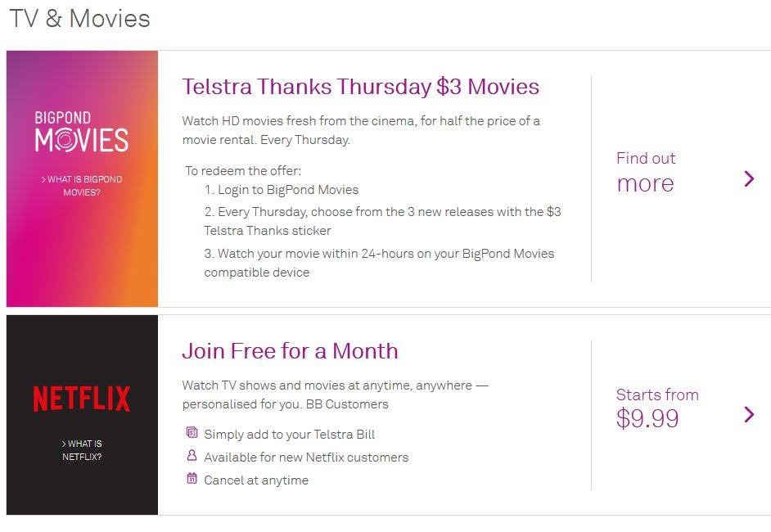The image size is (771, 532).
Task: Click the calendar icon beside Cancel at anytime
Action: pos(192,479)
